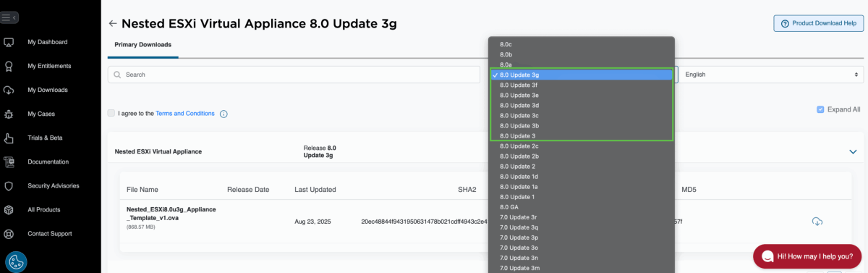Open My Cases in sidebar

[41, 114]
